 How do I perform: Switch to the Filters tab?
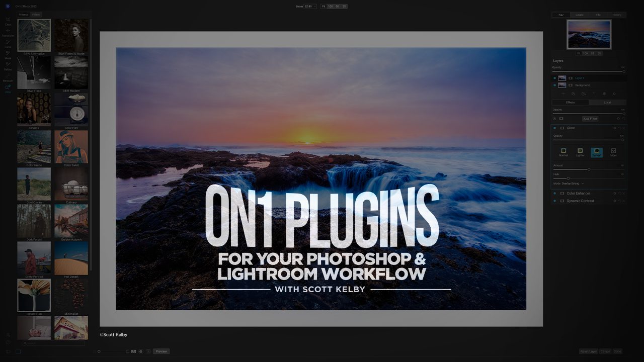coord(36,15)
